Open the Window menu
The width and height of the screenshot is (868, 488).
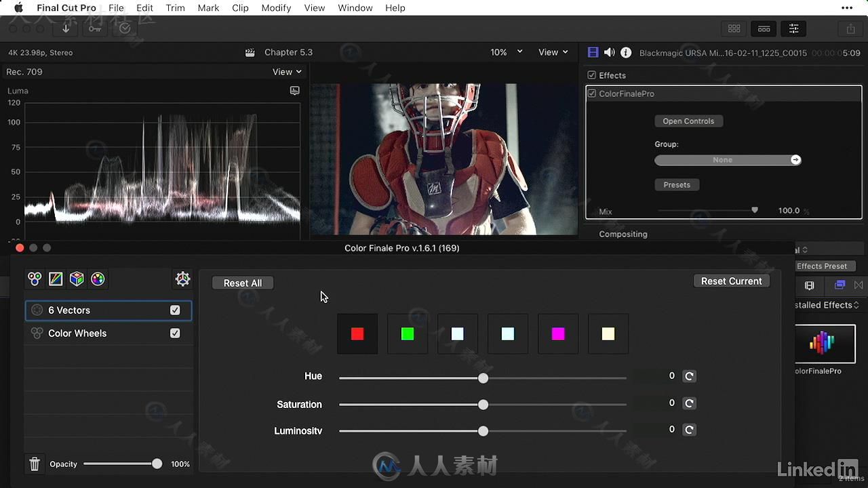point(355,7)
